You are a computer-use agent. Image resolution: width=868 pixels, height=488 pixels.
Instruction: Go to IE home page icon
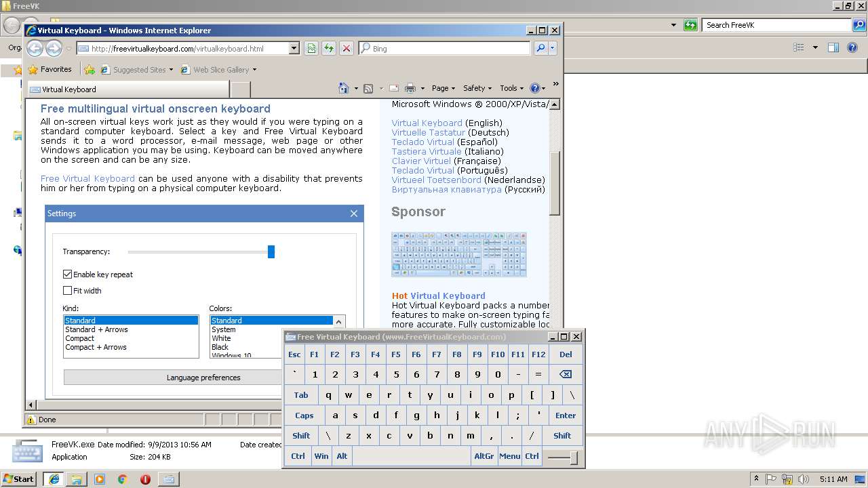coord(344,88)
